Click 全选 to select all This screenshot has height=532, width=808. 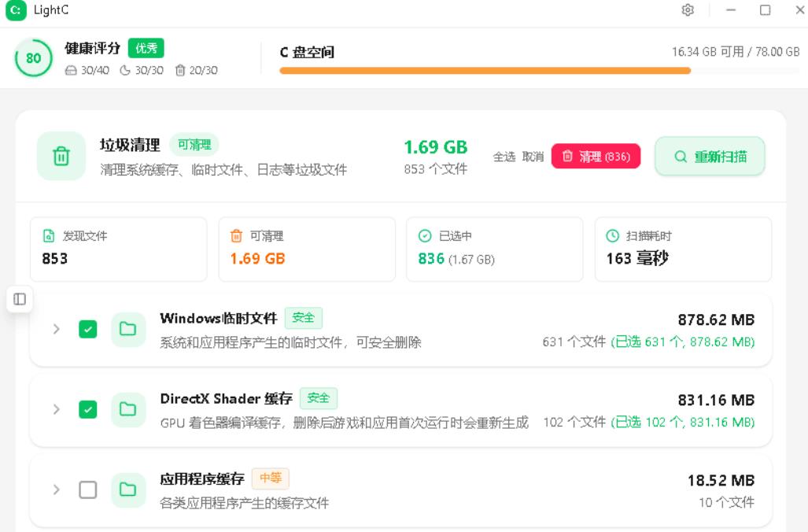point(504,157)
